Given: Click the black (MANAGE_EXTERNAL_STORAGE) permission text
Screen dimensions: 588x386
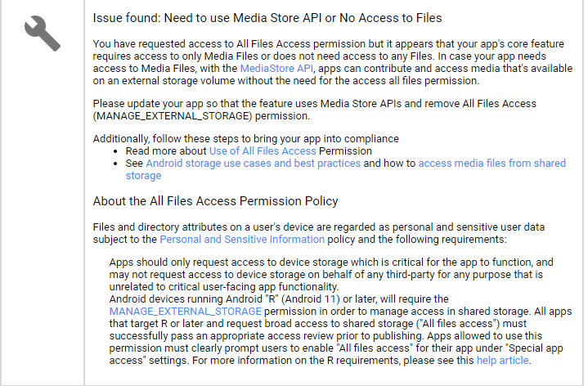Looking at the screenshot, I should pos(201,116).
